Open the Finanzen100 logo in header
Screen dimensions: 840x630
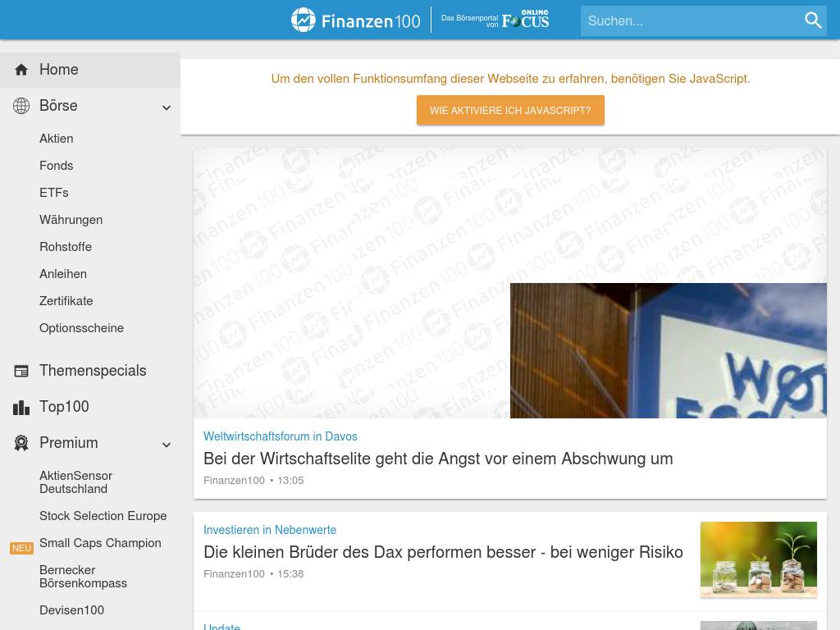point(356,21)
